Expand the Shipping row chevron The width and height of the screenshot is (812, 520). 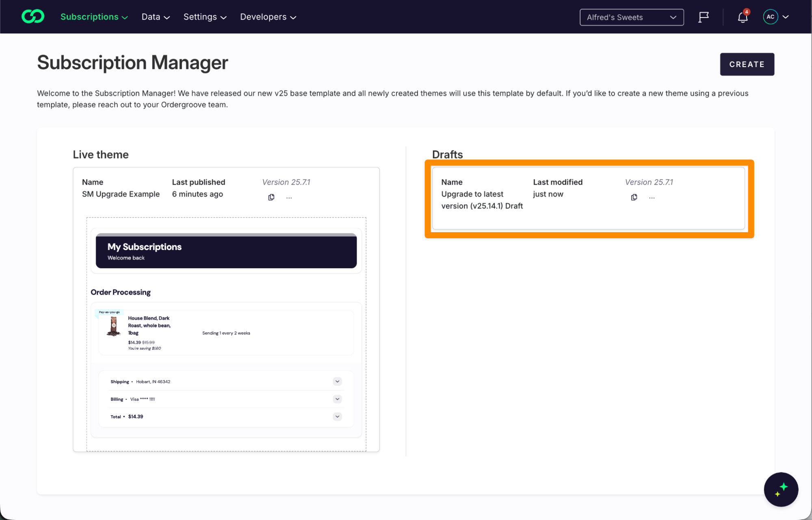pos(337,381)
